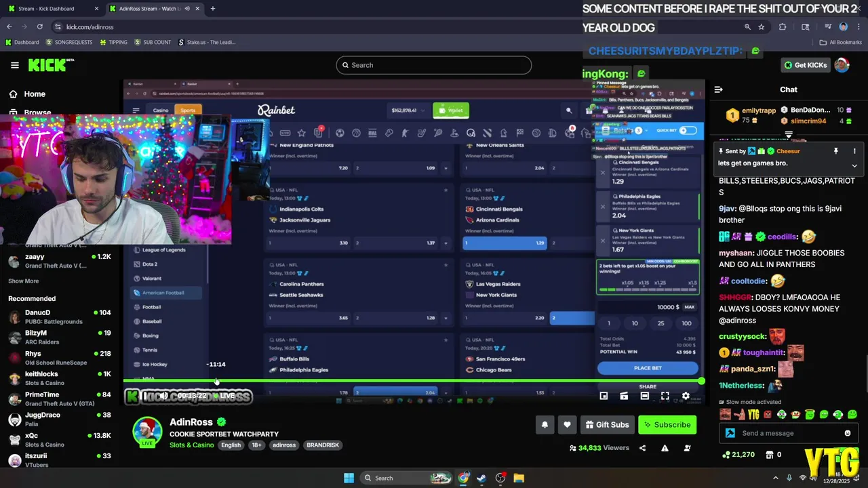Mute the stream volume

(x=163, y=396)
